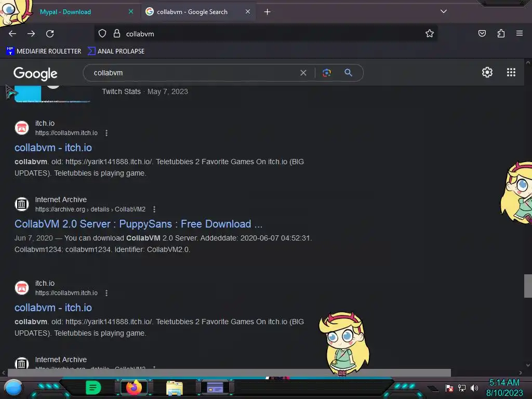532x399 pixels.
Task: Open the extensions puzzle icon
Action: 501,33
